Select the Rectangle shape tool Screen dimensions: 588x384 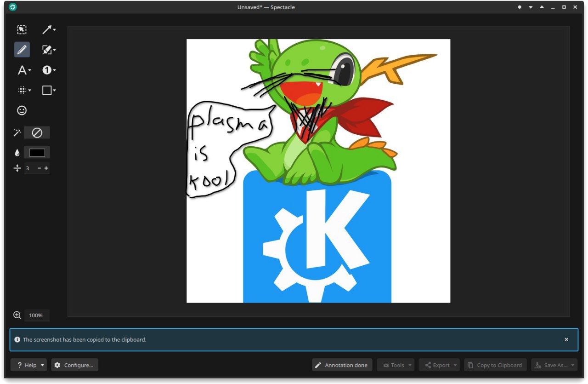pyautogui.click(x=46, y=91)
